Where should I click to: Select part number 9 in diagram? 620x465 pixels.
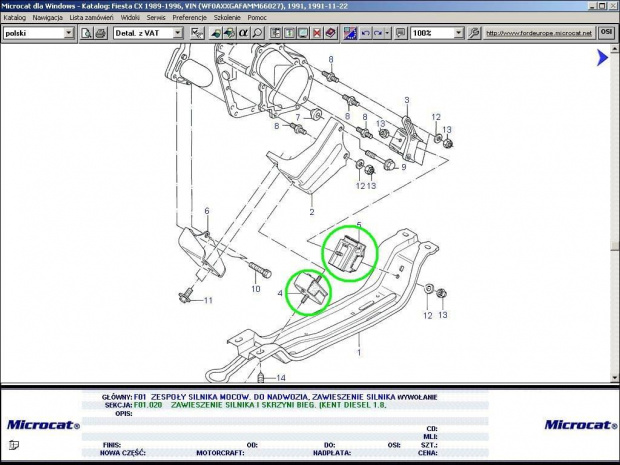pyautogui.click(x=404, y=167)
